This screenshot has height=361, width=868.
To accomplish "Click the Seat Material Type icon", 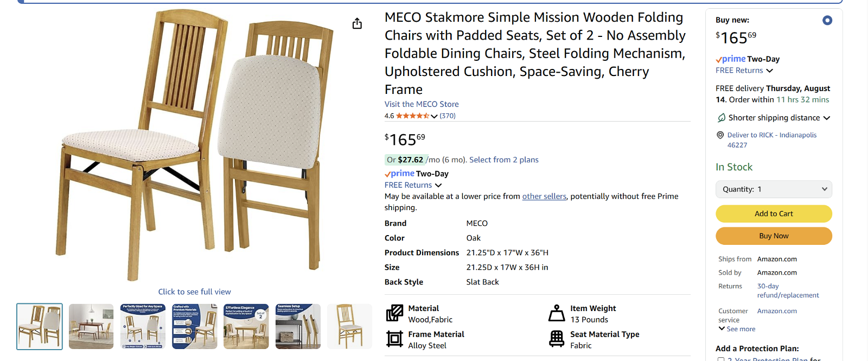I will pos(557,339).
